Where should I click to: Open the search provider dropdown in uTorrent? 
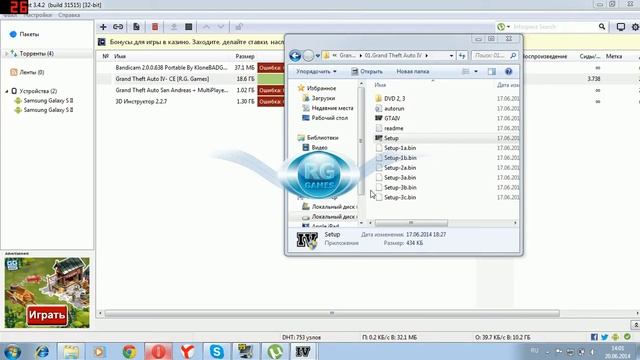point(508,27)
